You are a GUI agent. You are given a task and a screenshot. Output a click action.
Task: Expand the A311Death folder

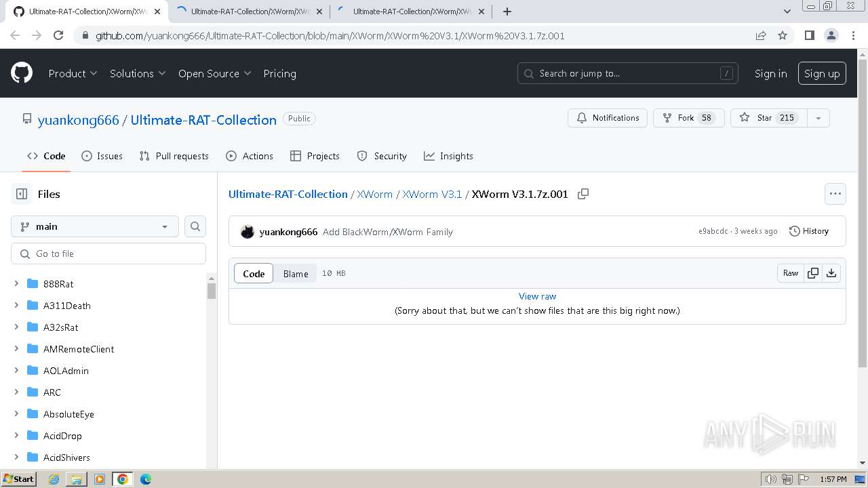[16, 306]
